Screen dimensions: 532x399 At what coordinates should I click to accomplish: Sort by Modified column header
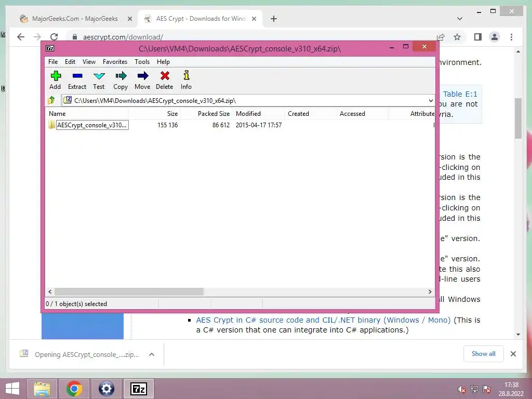click(258, 114)
